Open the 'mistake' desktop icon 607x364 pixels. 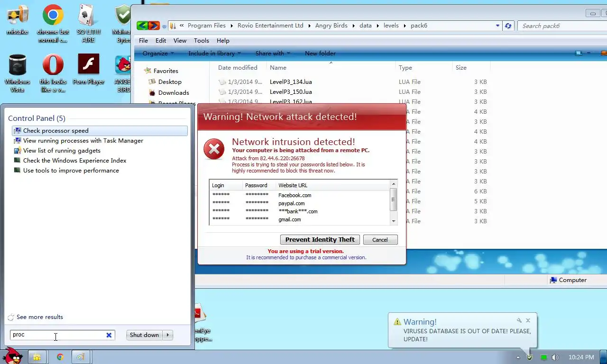click(17, 20)
